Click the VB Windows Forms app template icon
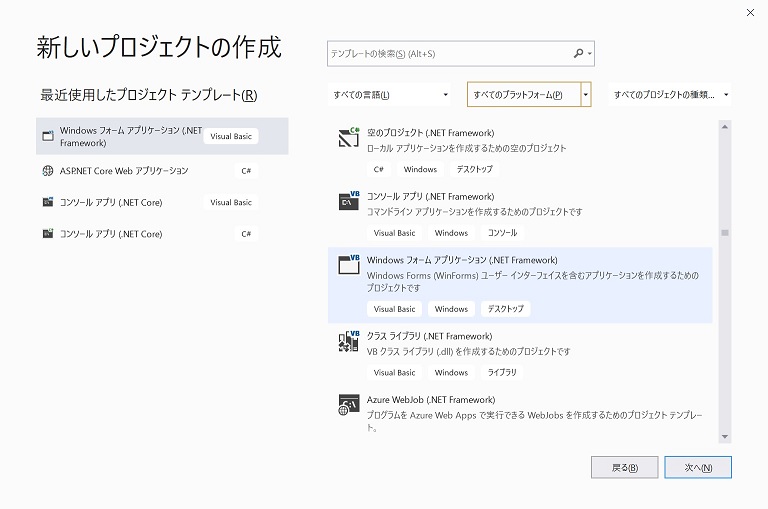Viewport: 768px width, 509px height. coord(349,265)
